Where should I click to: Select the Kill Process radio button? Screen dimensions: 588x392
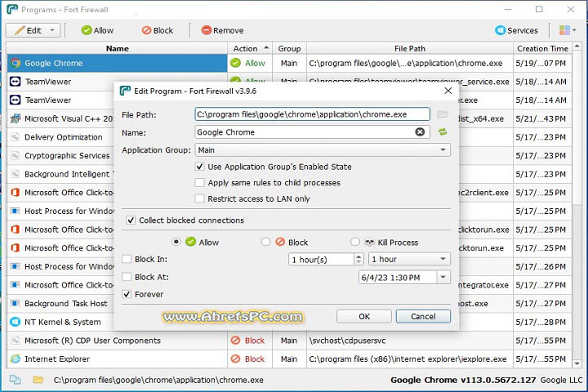click(x=355, y=242)
